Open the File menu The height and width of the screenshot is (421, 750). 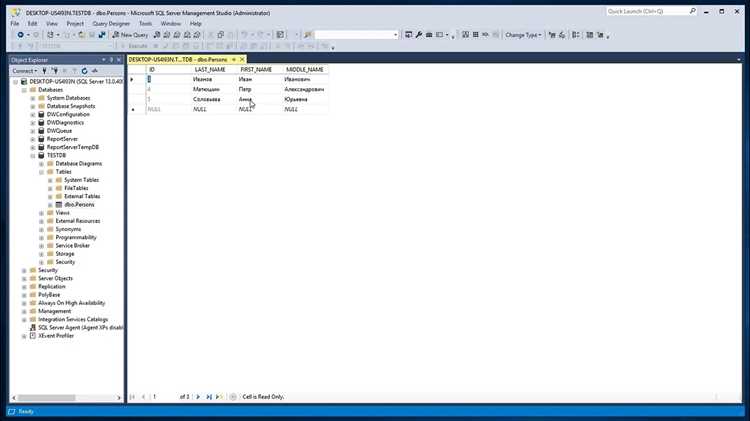[x=15, y=23]
